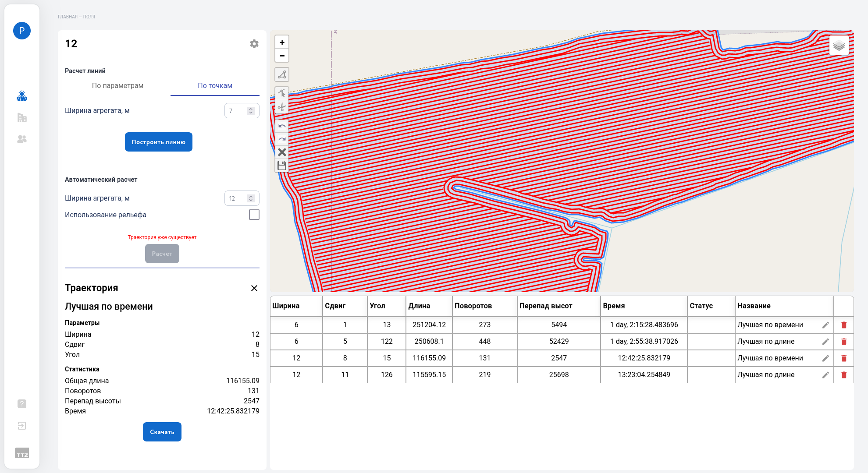Select the row with time 13:23:04.254849
The width and height of the screenshot is (868, 473).
[x=562, y=375]
